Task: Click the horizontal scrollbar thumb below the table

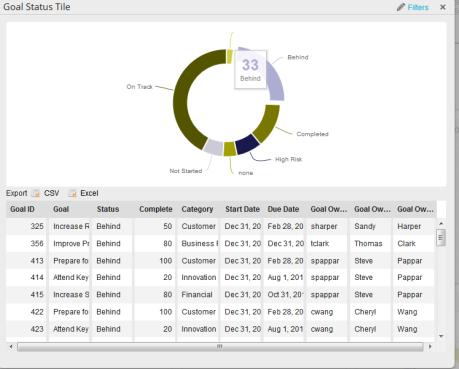Action: point(220,347)
